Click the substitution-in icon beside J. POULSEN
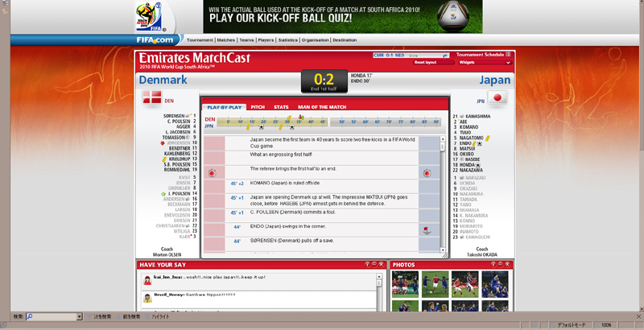This screenshot has width=644, height=330. tap(163, 193)
